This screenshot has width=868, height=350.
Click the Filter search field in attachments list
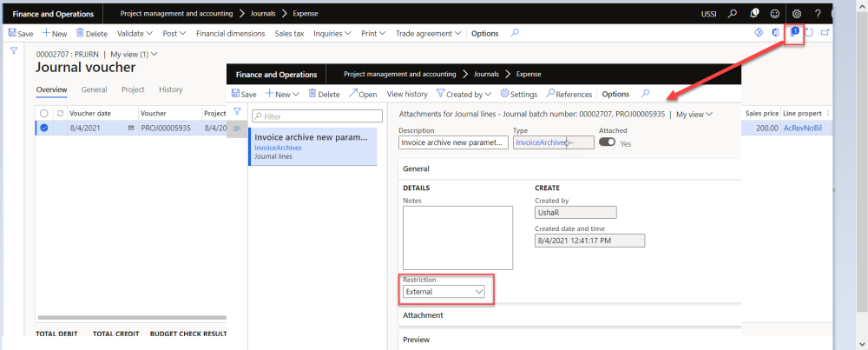tap(316, 116)
